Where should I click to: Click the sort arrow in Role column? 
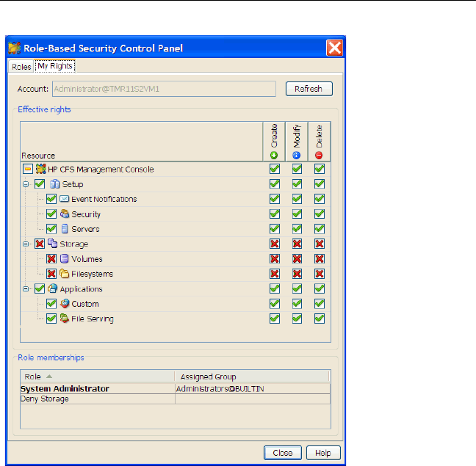49,376
